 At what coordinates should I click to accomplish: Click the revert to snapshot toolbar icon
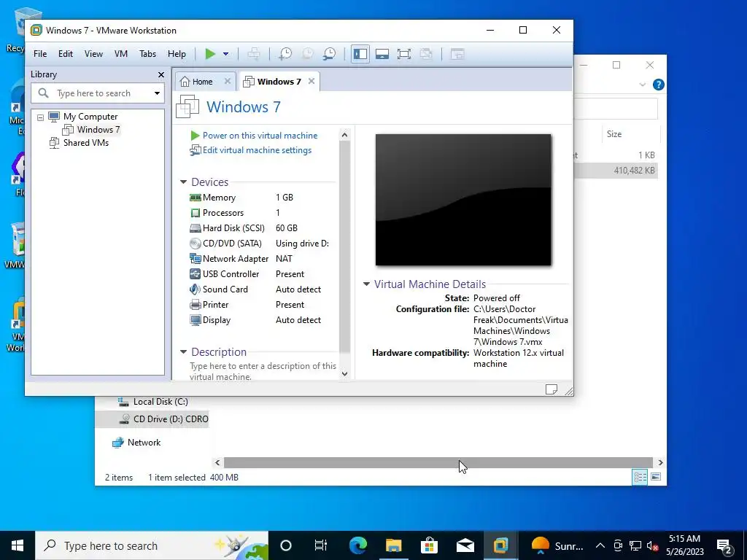click(x=308, y=54)
